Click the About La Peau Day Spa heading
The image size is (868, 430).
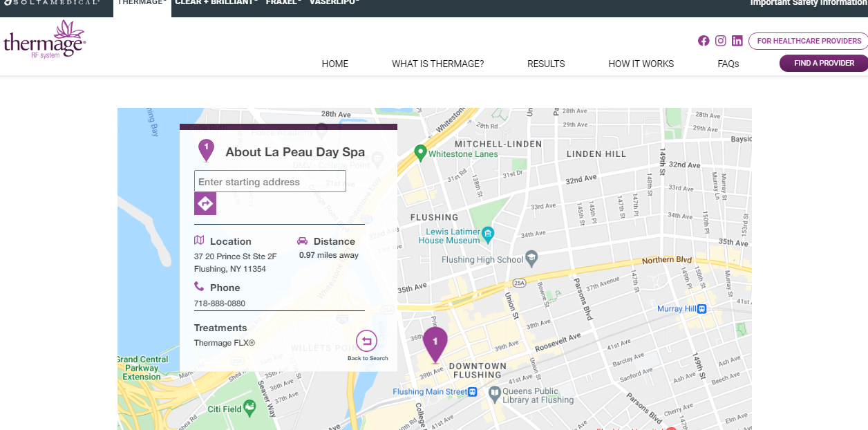coord(295,152)
